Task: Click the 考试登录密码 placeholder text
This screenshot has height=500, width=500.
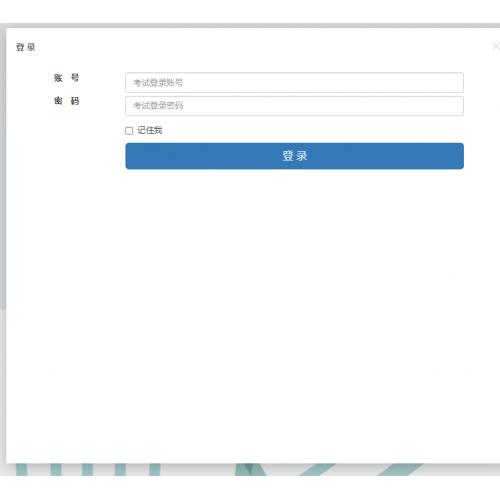Action: pyautogui.click(x=158, y=106)
